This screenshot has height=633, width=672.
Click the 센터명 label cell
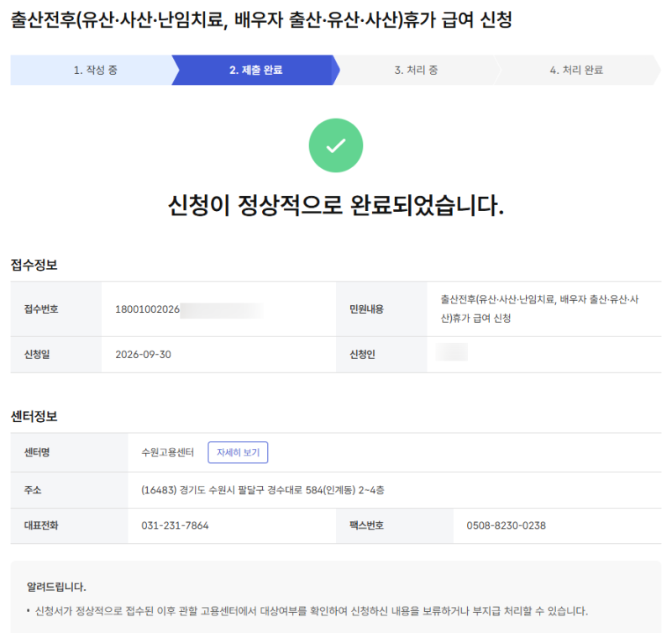click(x=70, y=452)
